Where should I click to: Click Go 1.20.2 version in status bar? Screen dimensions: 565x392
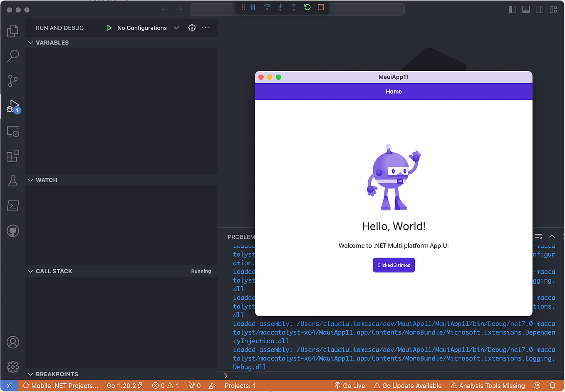124,386
